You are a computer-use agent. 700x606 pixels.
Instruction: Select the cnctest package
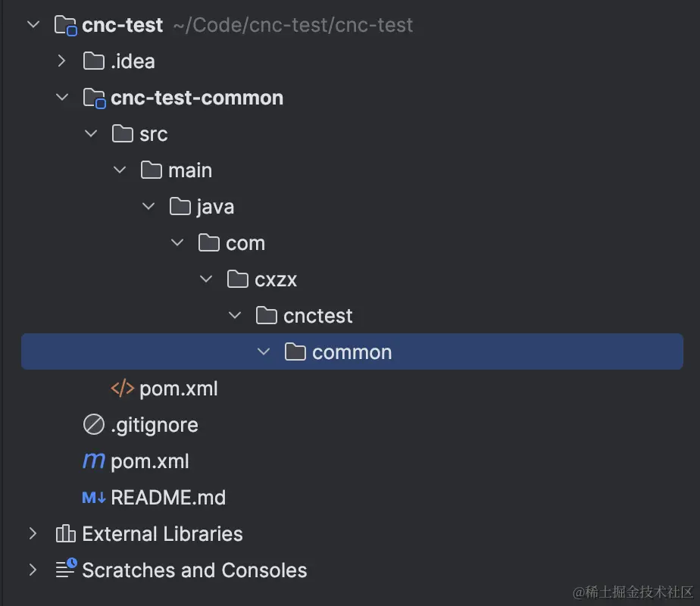pyautogui.click(x=317, y=316)
